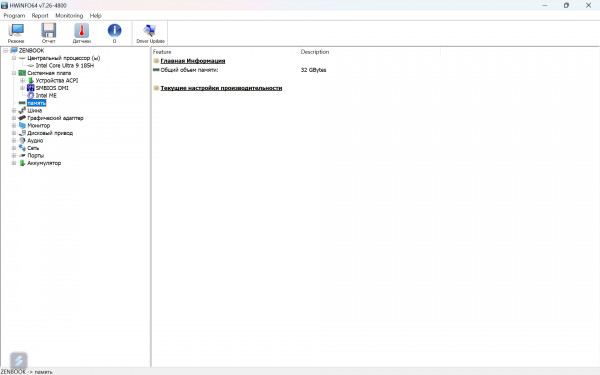Expand the Графический адаптер node

[14, 118]
